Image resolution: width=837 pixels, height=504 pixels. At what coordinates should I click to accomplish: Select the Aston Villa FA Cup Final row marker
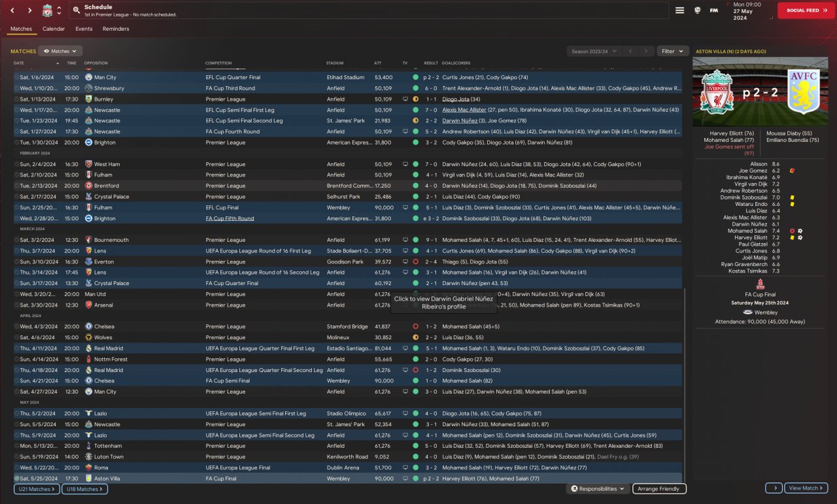[x=16, y=479]
